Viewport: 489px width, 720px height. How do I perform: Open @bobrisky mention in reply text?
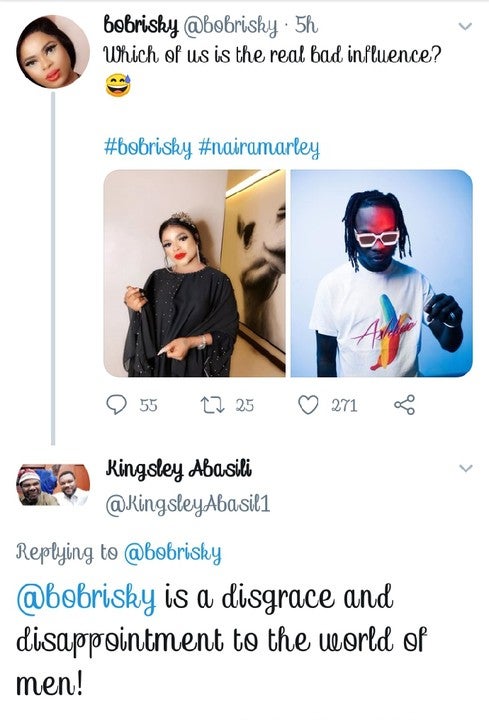(x=86, y=598)
